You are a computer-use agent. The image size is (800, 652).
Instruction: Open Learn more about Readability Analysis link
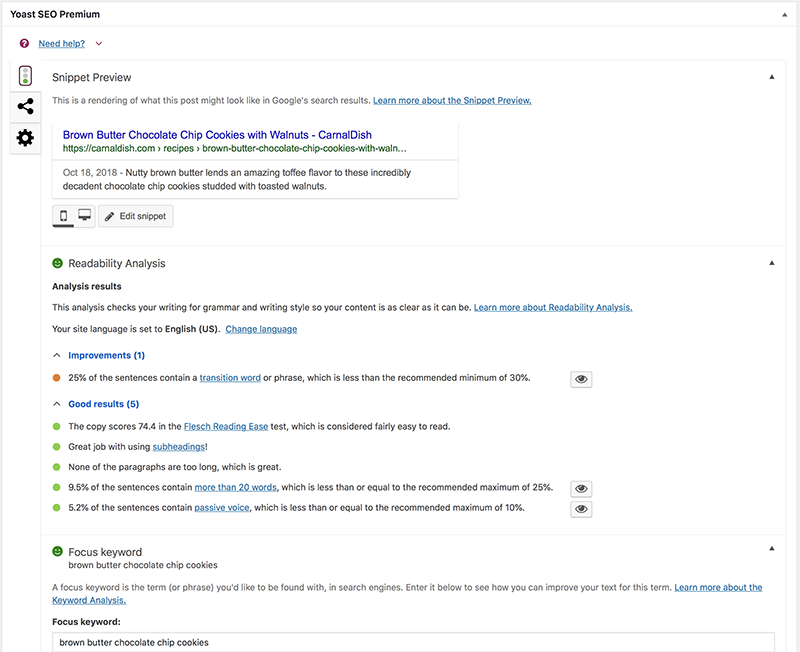pyautogui.click(x=553, y=308)
